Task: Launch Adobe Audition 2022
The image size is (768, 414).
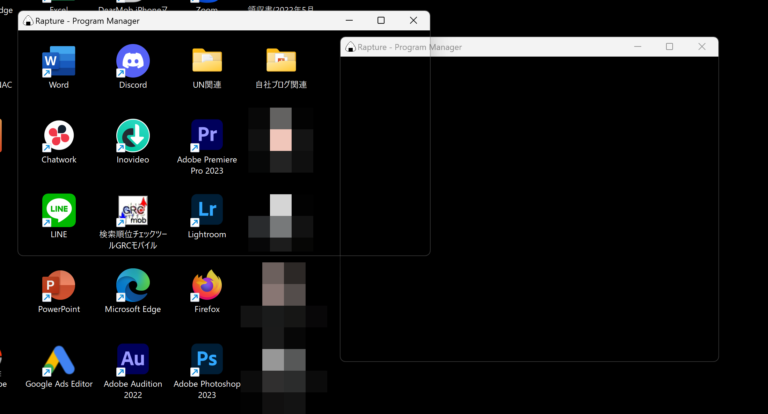Action: click(133, 360)
